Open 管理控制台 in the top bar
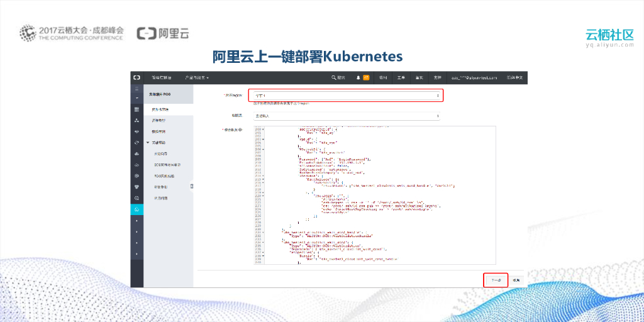The height and width of the screenshot is (322, 644). pos(162,77)
